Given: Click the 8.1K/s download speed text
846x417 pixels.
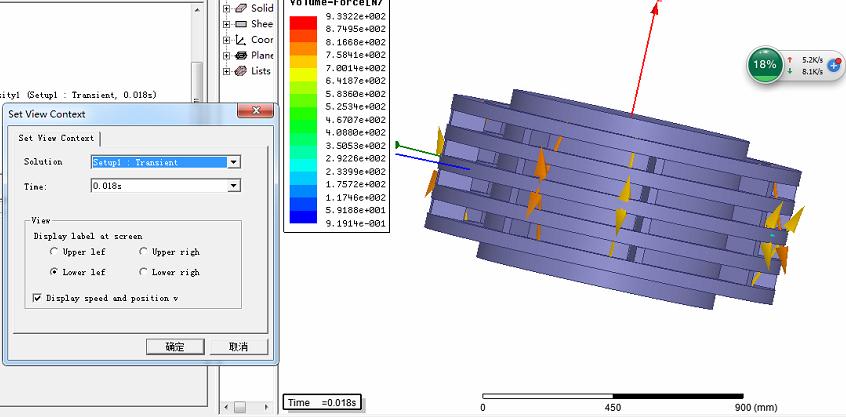Looking at the screenshot, I should (813, 71).
